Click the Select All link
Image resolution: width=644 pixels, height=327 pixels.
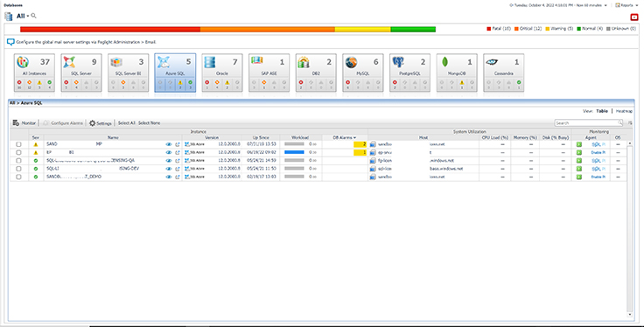(x=127, y=123)
